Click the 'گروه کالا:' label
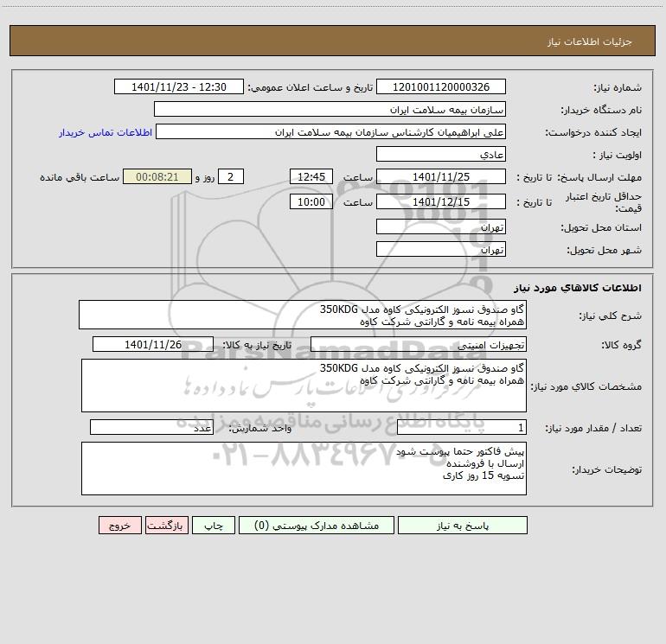The width and height of the screenshot is (666, 644). click(x=621, y=345)
